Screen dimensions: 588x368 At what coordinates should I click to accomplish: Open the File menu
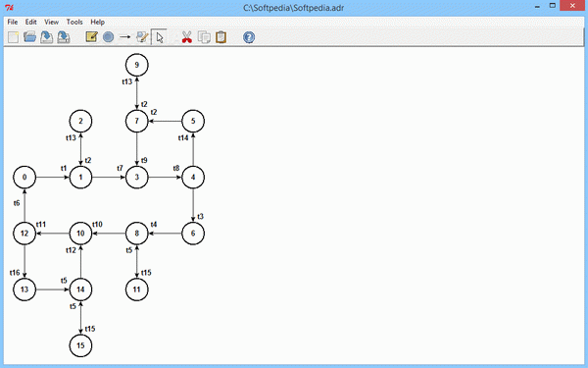(13, 22)
